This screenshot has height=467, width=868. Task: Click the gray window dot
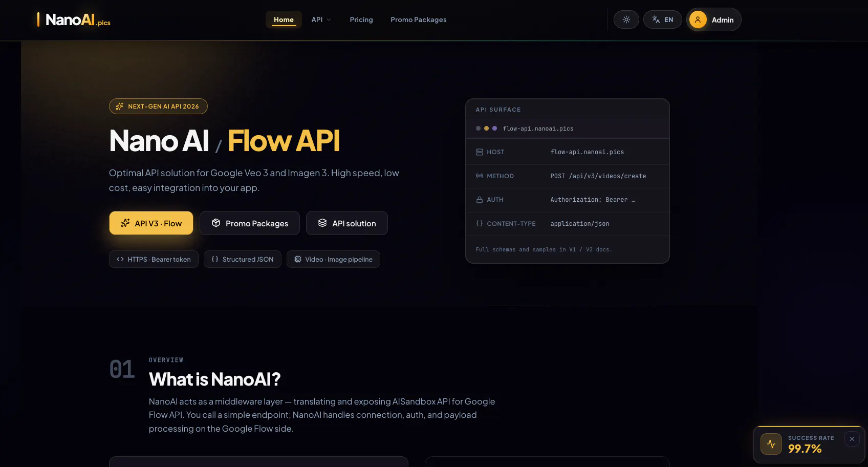click(x=478, y=129)
